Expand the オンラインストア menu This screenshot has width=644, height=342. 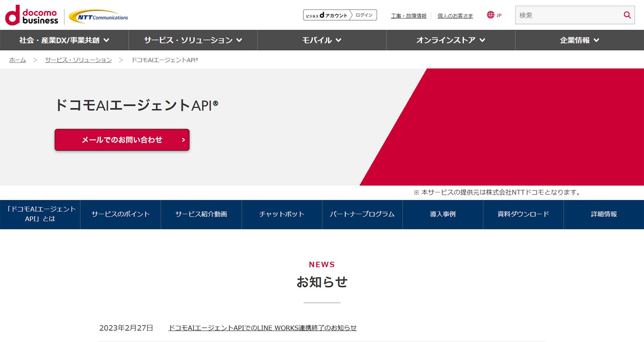point(451,40)
